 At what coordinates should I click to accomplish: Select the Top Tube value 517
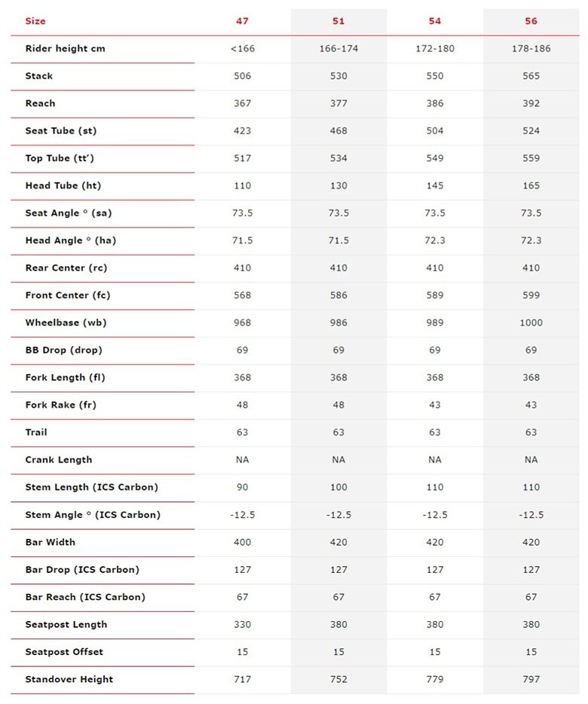(243, 158)
